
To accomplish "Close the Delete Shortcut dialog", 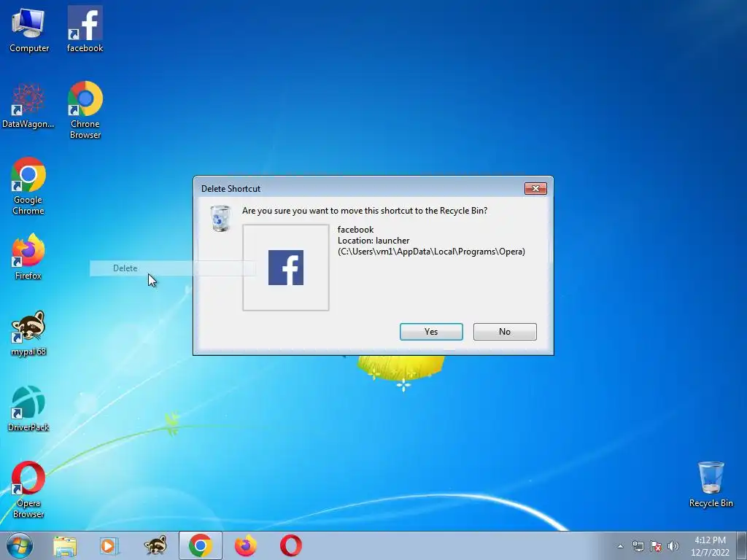I will click(535, 189).
